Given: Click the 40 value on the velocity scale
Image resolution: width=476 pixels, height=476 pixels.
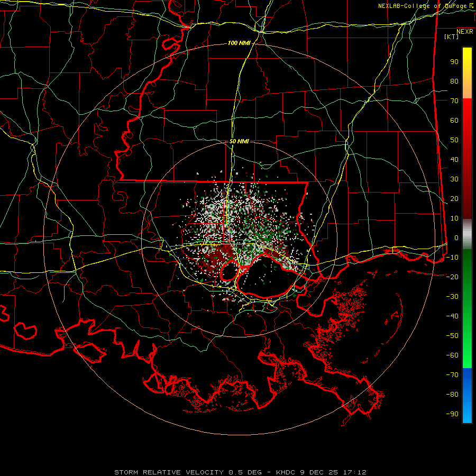Looking at the screenshot, I should [454, 159].
